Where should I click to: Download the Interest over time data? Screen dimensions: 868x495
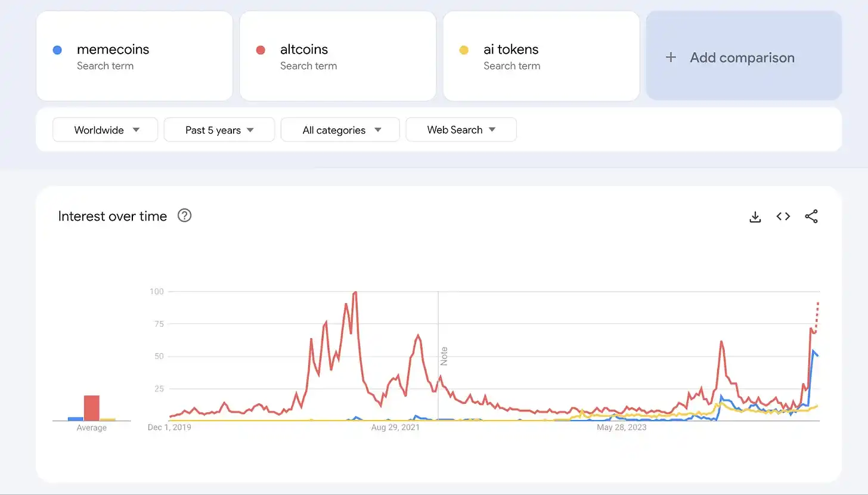755,216
